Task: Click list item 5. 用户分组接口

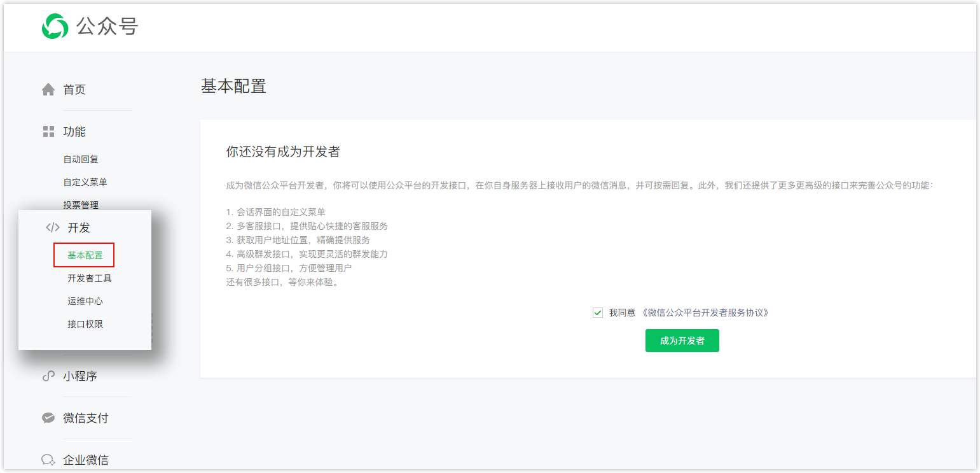Action: 289,268
